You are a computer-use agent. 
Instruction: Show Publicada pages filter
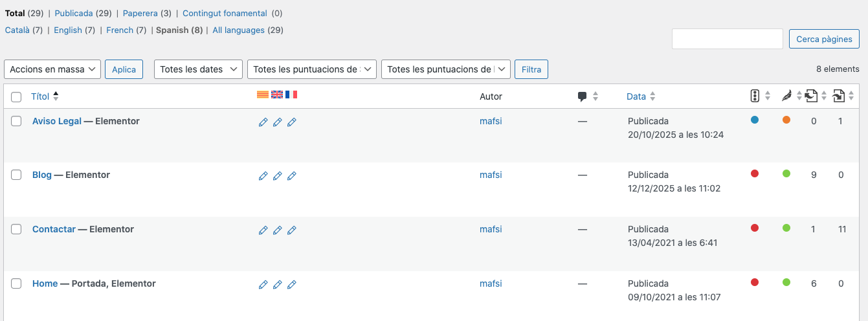click(74, 13)
